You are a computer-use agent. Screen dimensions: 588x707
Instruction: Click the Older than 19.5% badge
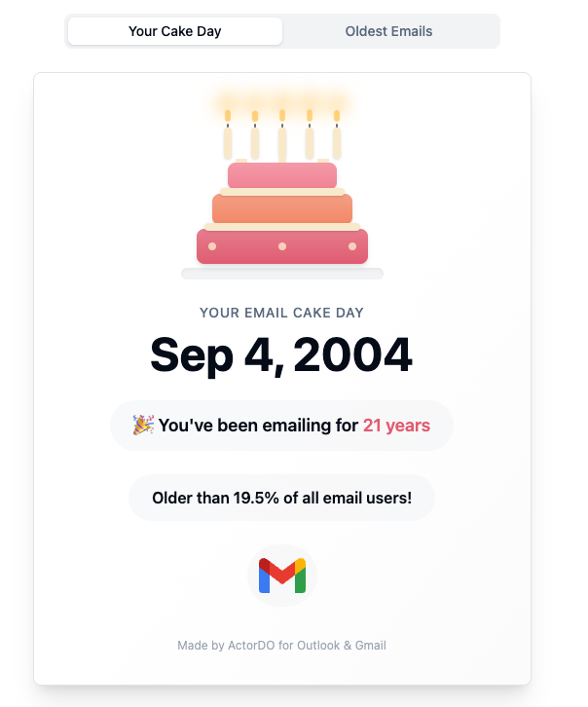(x=281, y=498)
